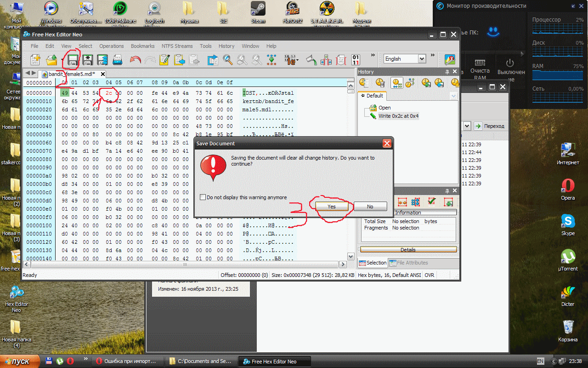Click the colorful icon right of English dropdown
This screenshot has height=368, width=588.
pyautogui.click(x=450, y=59)
